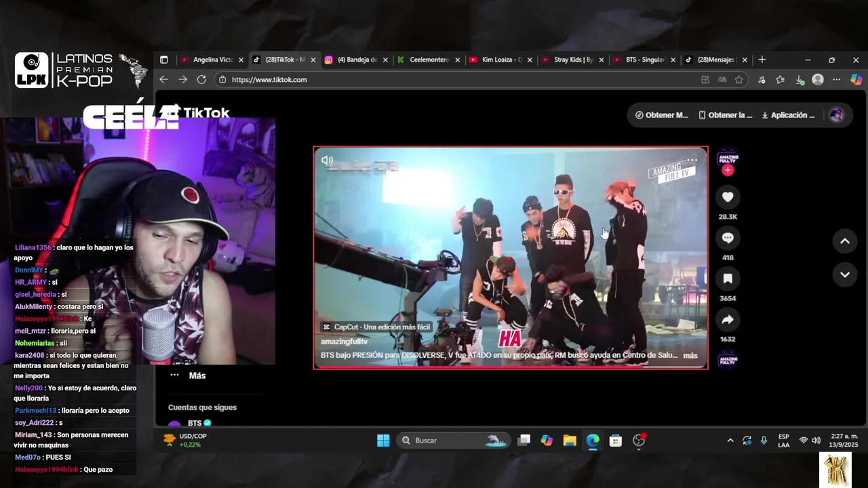Image resolution: width=868 pixels, height=488 pixels.
Task: Open the media control music note icon
Action: [x=762, y=79]
